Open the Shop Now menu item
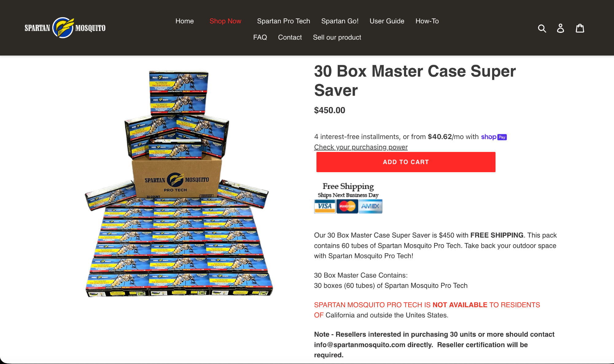The height and width of the screenshot is (364, 614). click(x=225, y=21)
